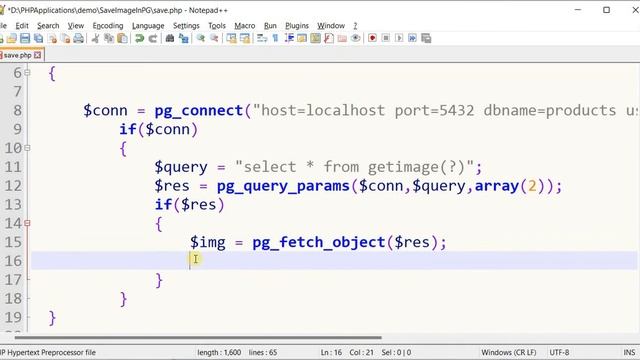Open the Settings menu

[x=186, y=26]
